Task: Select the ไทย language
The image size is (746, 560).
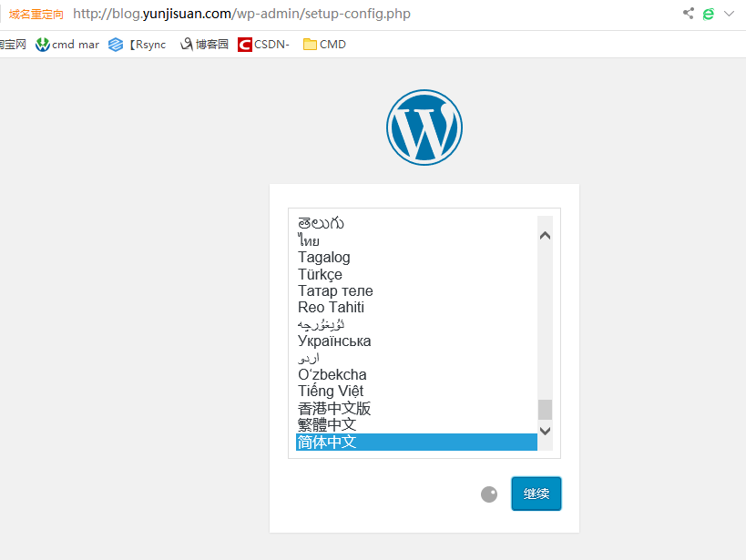Action: click(x=416, y=240)
